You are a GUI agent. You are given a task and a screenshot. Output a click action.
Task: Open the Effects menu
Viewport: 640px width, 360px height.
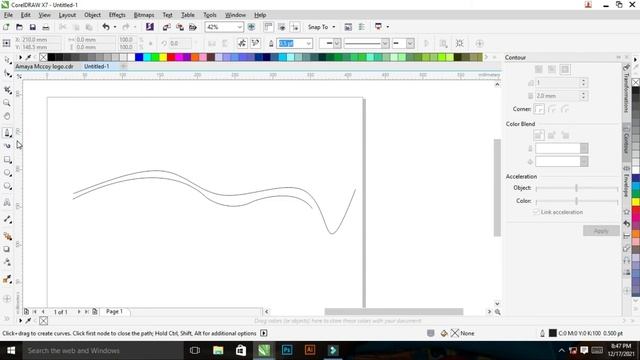[117, 15]
